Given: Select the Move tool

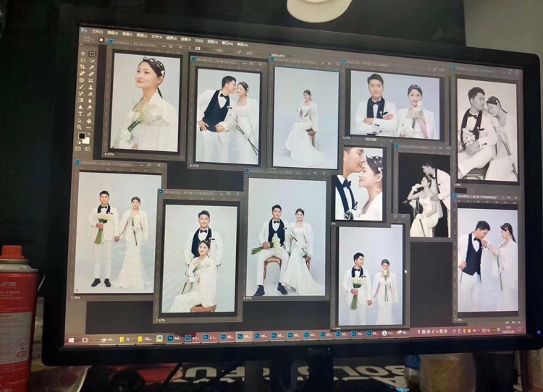Looking at the screenshot, I should pyautogui.click(x=83, y=54).
